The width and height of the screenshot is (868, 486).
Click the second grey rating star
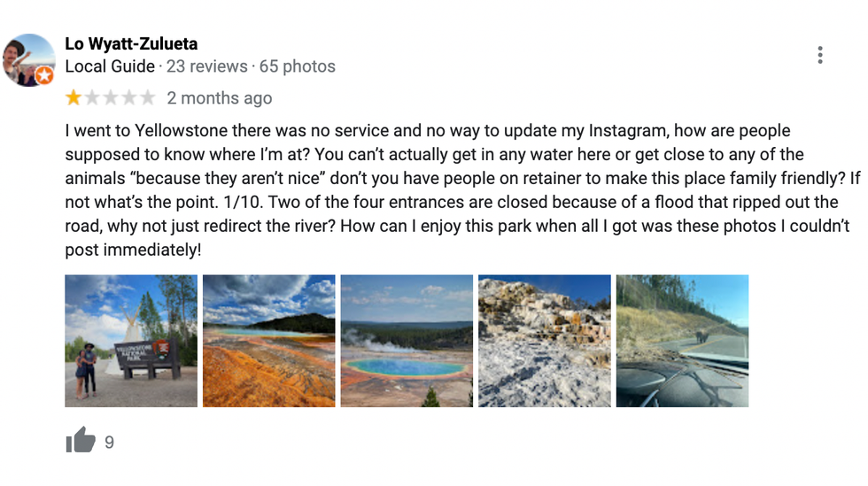pyautogui.click(x=92, y=97)
